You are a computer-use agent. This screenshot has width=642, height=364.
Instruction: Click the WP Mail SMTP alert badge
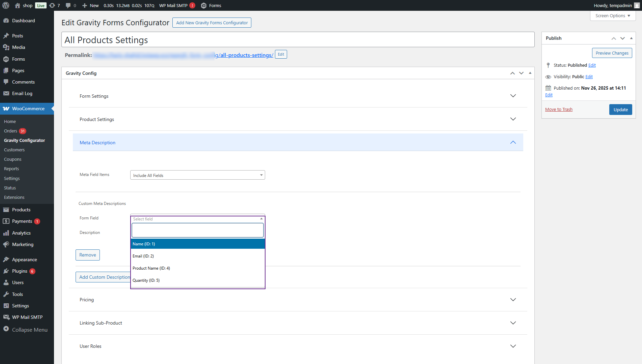192,5
